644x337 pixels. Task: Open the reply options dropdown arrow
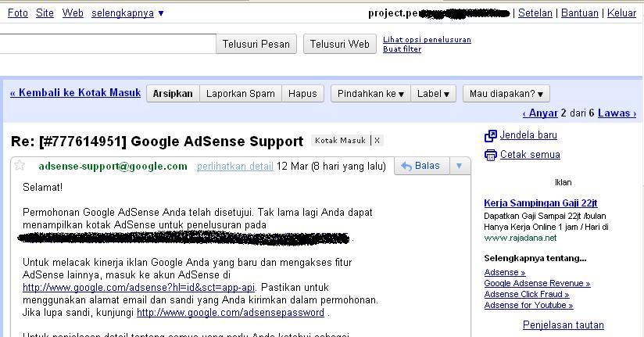460,166
